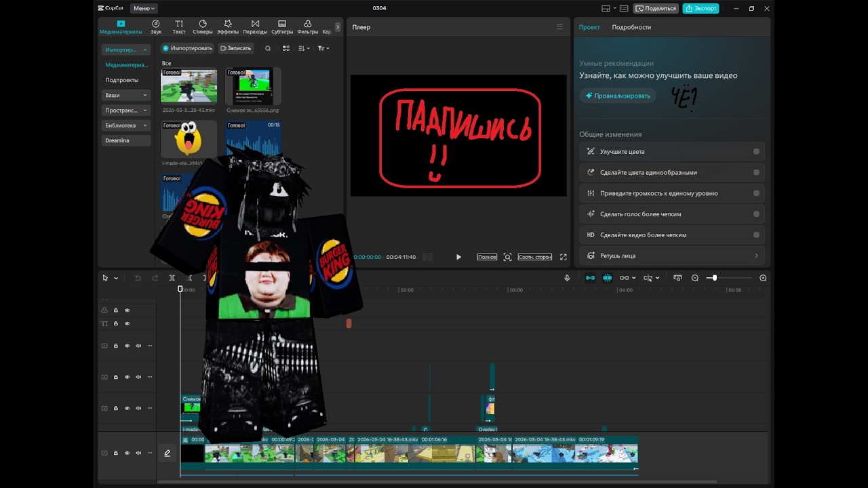Open the selection tool mode dropdown arrow
Viewport: 868px width, 488px height.
click(116, 278)
